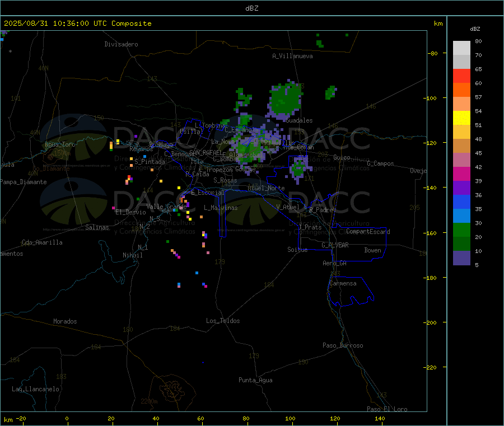
Task: Click the Lag.Llancanelo label
Action: [x=35, y=389]
